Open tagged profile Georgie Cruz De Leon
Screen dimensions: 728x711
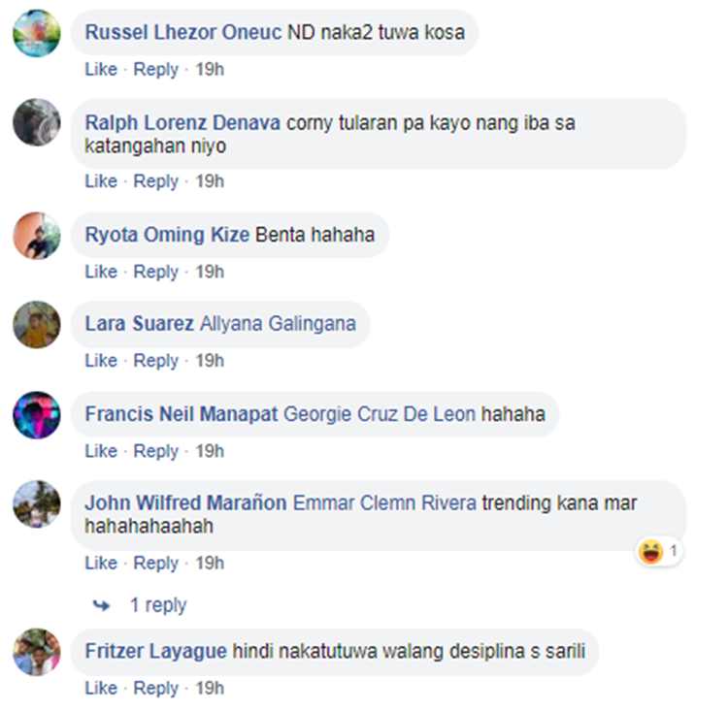[x=380, y=414]
